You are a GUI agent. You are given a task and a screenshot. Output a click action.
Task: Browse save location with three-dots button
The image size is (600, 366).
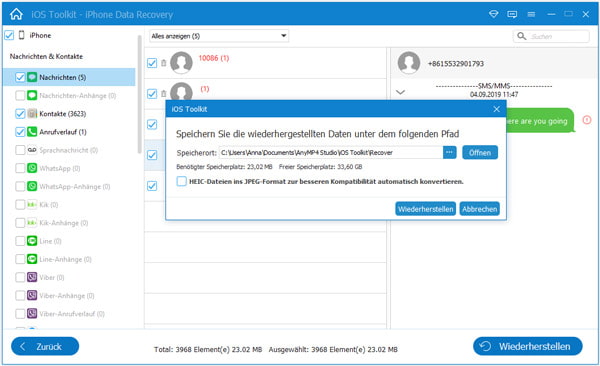coord(450,152)
